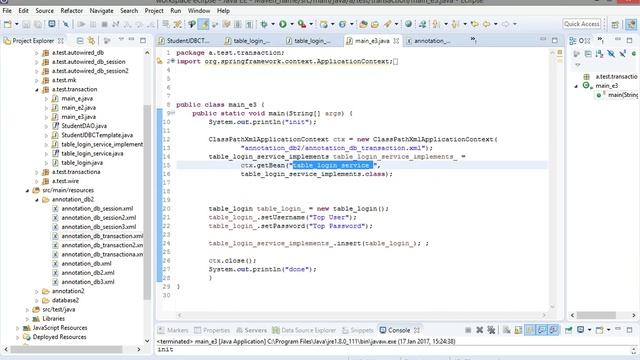Toggle Scroll Lock in Console toolbar
Screen dimensions: 640x360
pyautogui.click(x=518, y=330)
